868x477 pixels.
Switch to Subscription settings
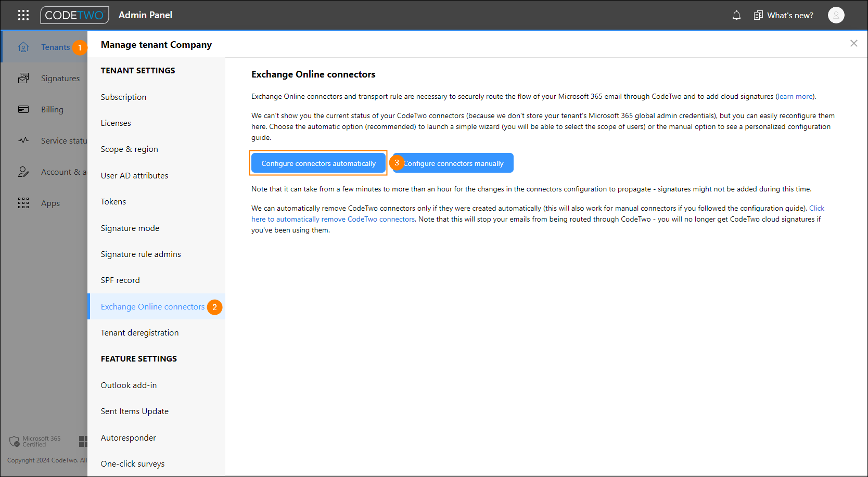click(x=123, y=97)
